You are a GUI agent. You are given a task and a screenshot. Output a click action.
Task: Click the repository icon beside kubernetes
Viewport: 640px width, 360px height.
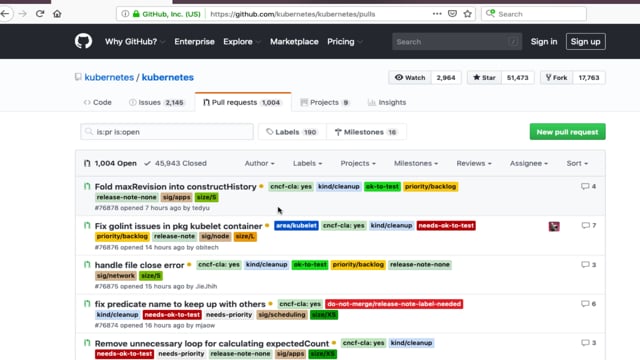click(78, 77)
